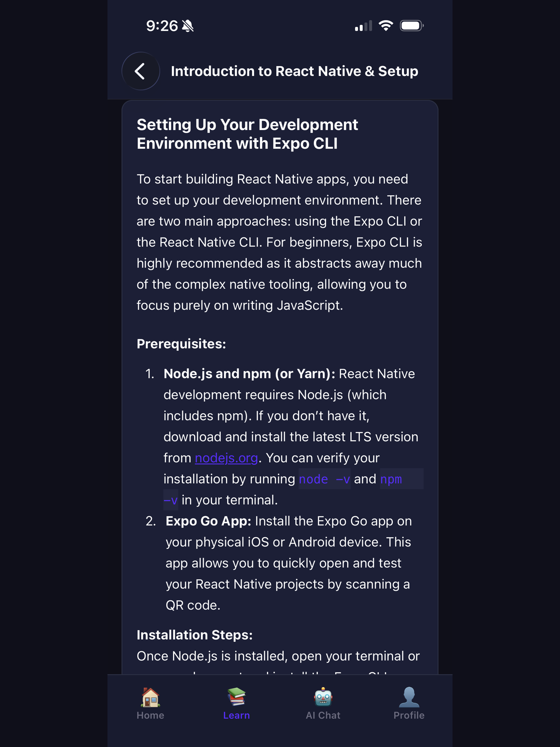Switch to the Home tab label
This screenshot has width=560, height=747.
pyautogui.click(x=150, y=715)
